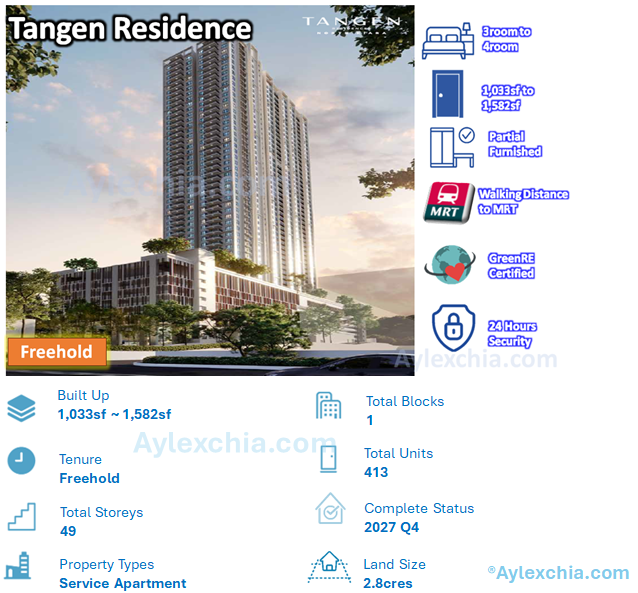Click the orange Freehold badge
638x593 pixels.
coord(56,352)
